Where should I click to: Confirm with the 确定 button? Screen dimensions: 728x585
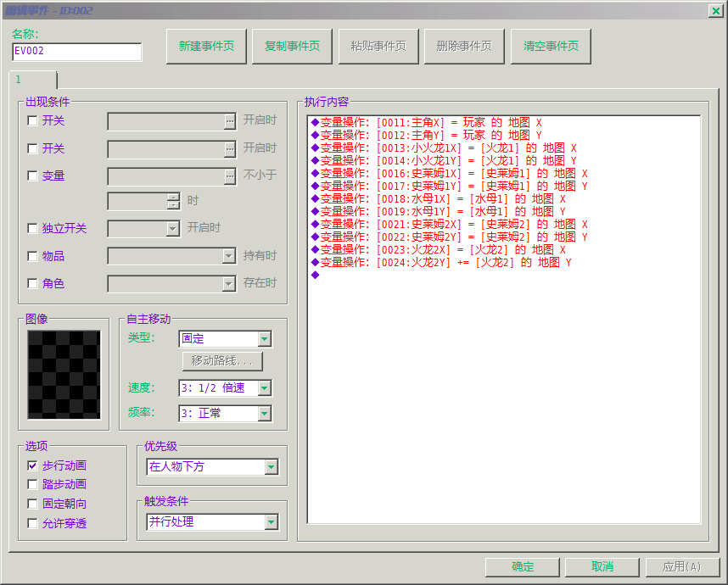[x=523, y=567]
